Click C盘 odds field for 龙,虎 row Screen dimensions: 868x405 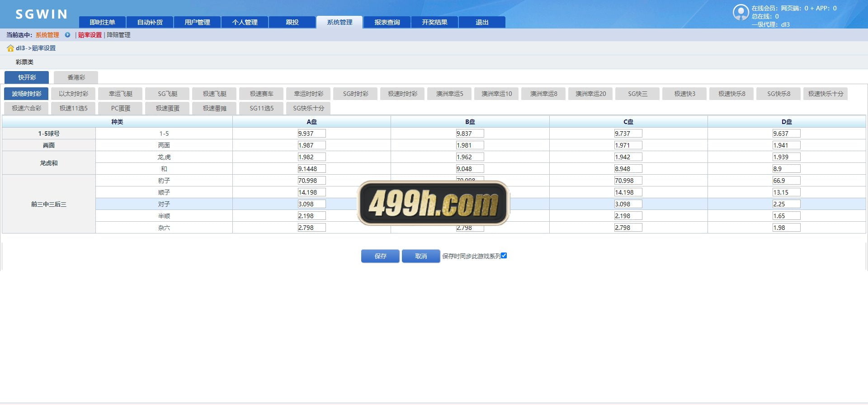click(x=628, y=157)
